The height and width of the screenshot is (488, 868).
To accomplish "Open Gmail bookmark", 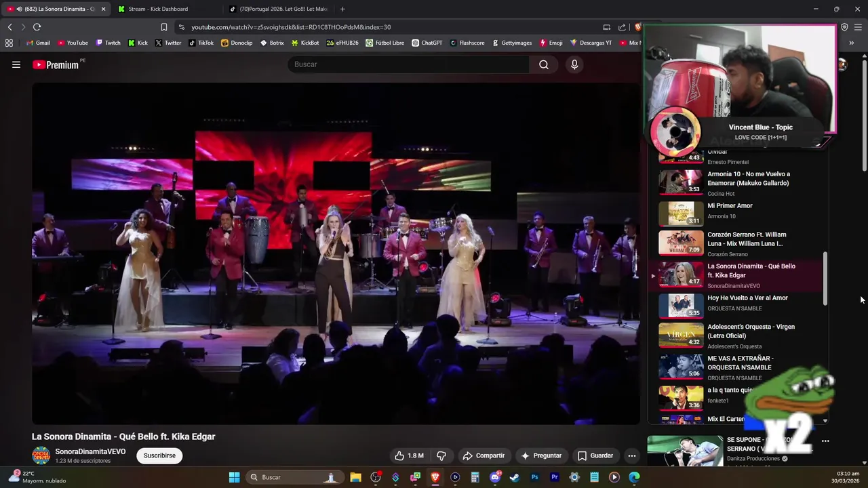I will pos(37,43).
